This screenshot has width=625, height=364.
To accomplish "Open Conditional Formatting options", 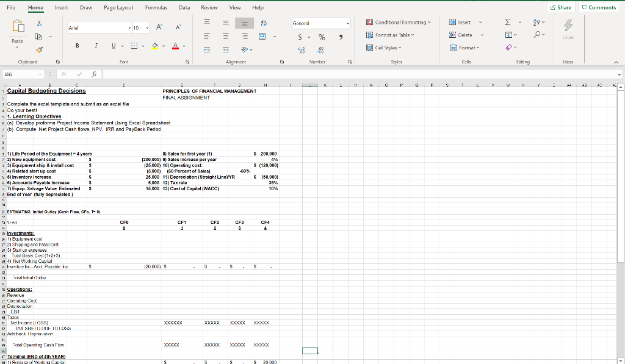I will coord(399,22).
